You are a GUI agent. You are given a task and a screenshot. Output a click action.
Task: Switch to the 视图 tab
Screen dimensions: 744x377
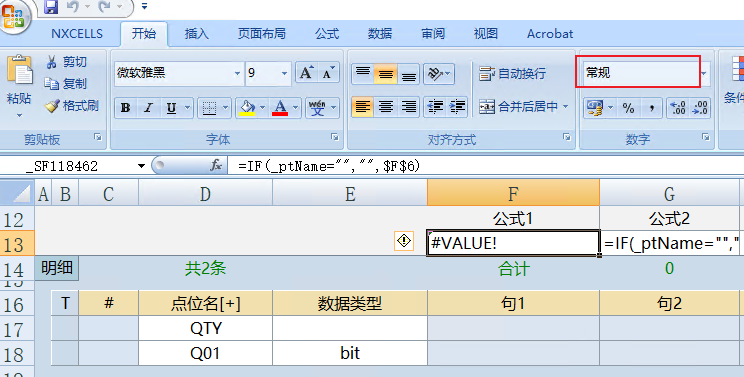(485, 34)
